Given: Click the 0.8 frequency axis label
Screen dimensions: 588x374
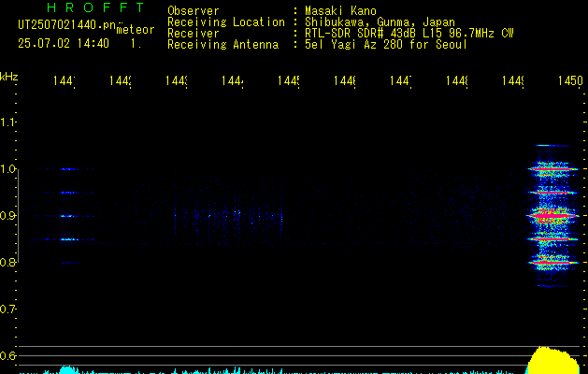Looking at the screenshot, I should pyautogui.click(x=7, y=262).
